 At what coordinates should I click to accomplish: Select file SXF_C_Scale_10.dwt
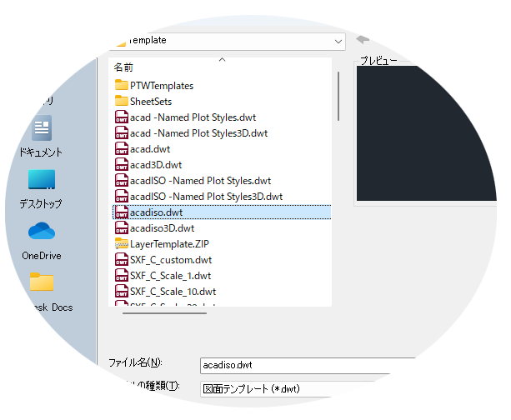click(x=173, y=292)
